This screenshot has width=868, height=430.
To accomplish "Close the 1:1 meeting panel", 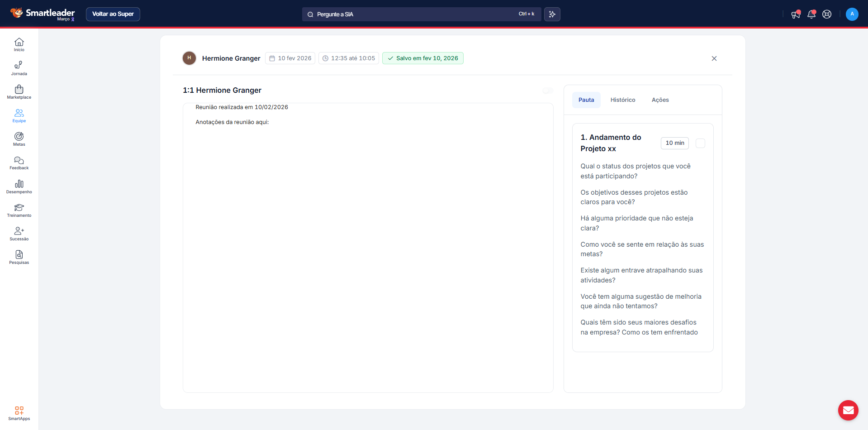I will [714, 58].
